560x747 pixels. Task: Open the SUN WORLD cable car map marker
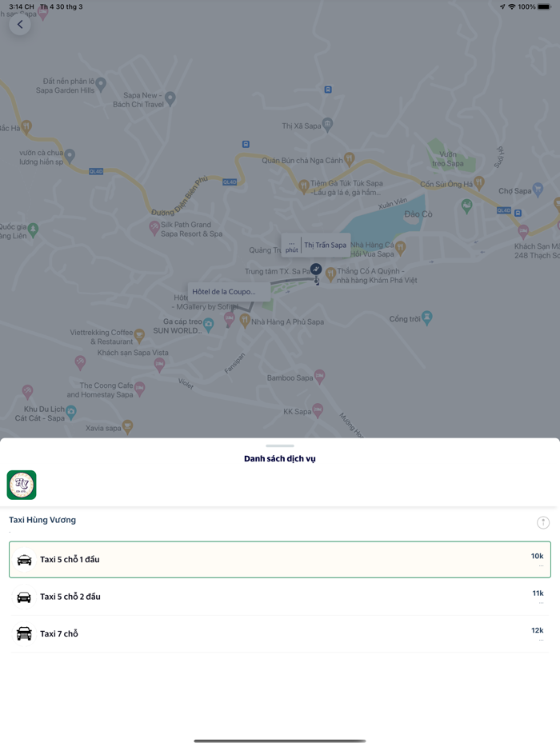pyautogui.click(x=206, y=324)
